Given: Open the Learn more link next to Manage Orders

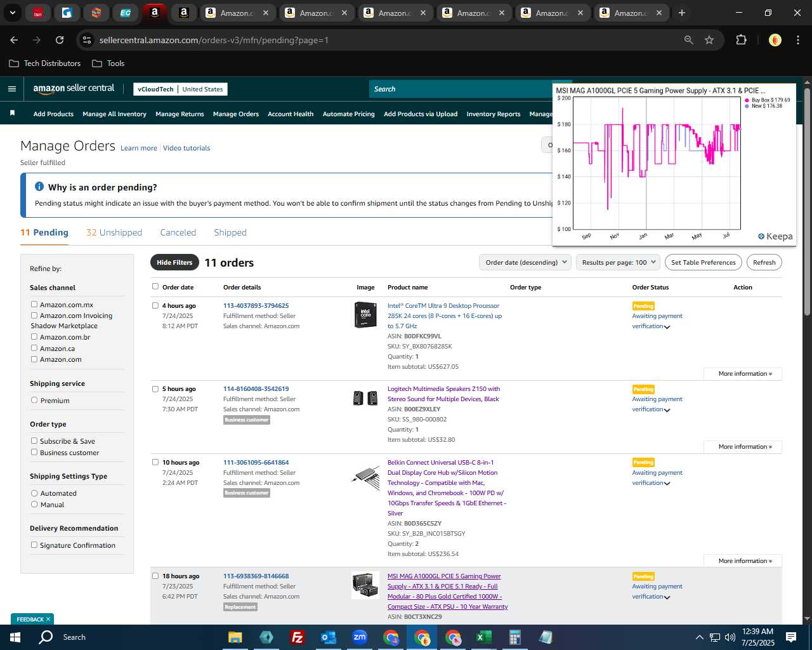Looking at the screenshot, I should [139, 148].
